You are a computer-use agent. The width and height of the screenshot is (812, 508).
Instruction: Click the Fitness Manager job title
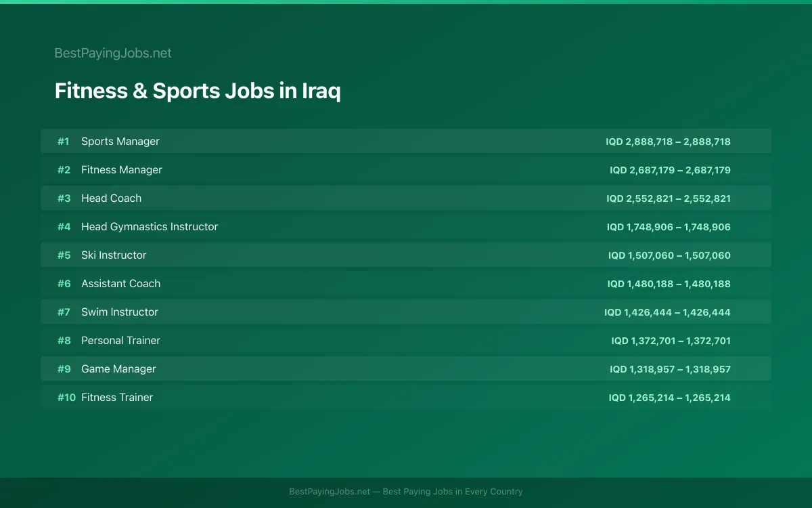click(x=122, y=170)
